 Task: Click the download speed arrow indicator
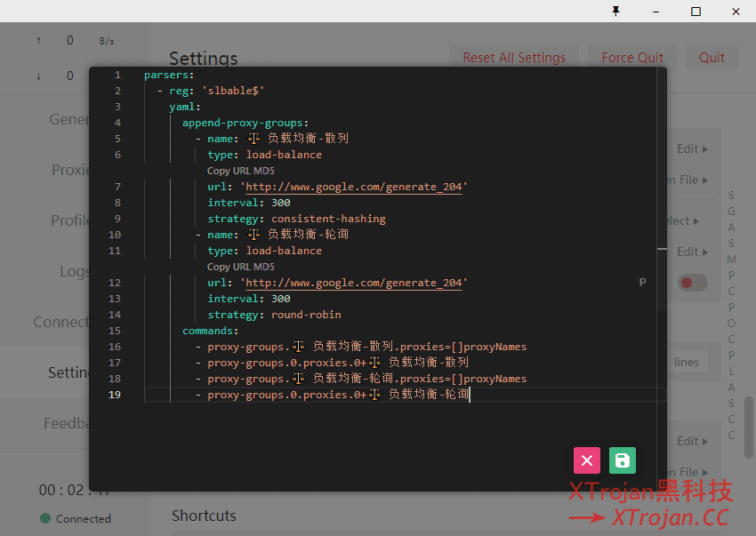point(38,76)
